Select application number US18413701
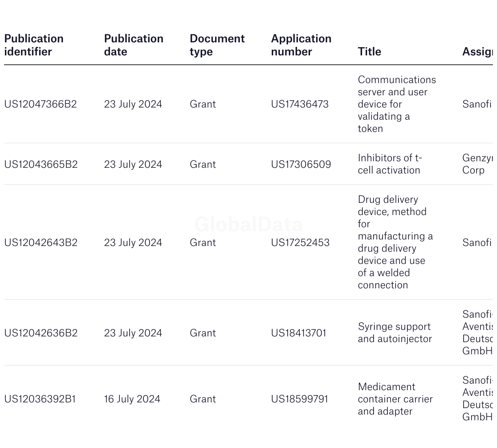Image resolution: width=497 pixels, height=448 pixels. 299,333
